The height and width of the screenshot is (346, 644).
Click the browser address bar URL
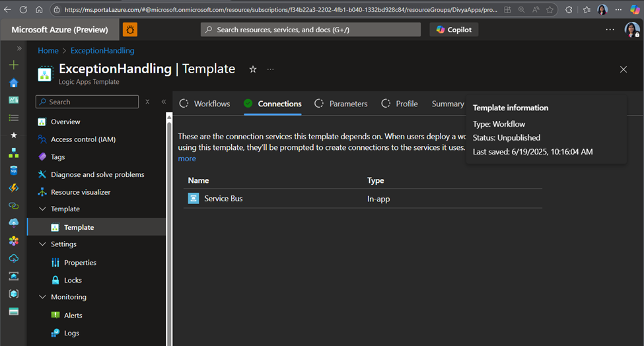click(x=281, y=9)
